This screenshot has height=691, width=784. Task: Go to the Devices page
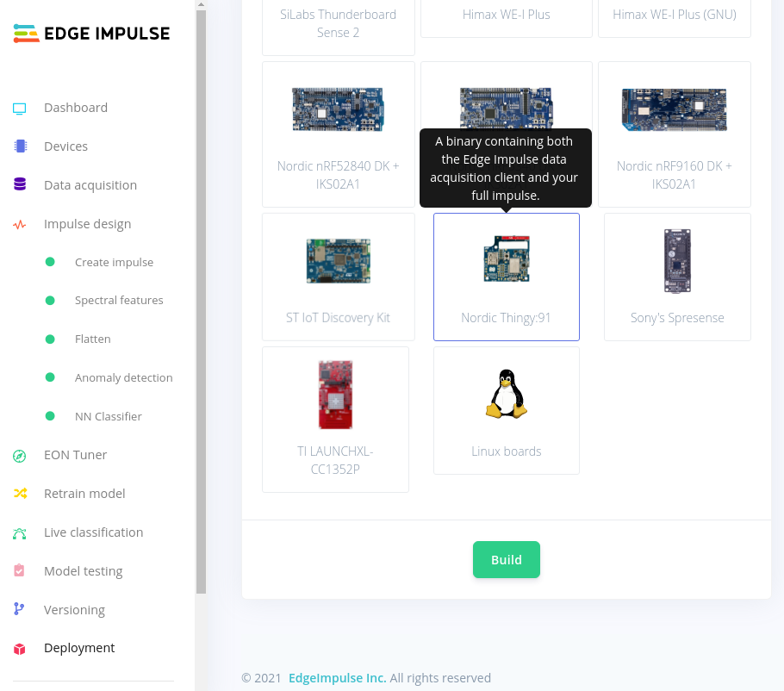coord(65,146)
